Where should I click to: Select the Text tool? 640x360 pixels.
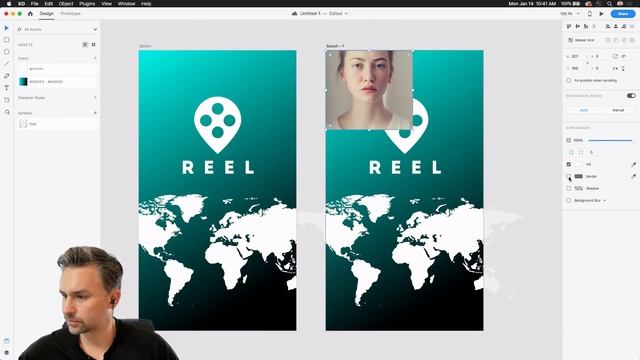pyautogui.click(x=7, y=88)
